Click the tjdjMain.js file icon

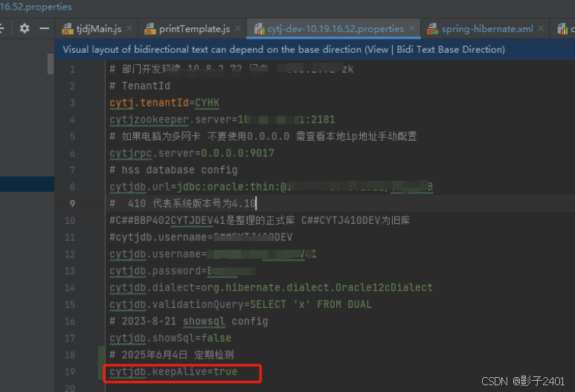pyautogui.click(x=68, y=28)
